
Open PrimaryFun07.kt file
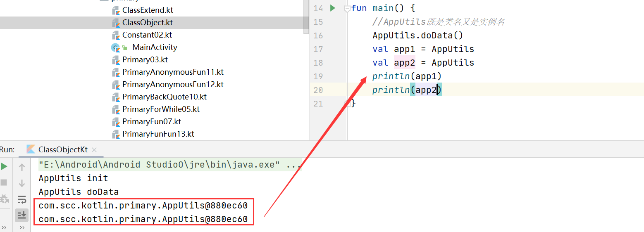(152, 121)
